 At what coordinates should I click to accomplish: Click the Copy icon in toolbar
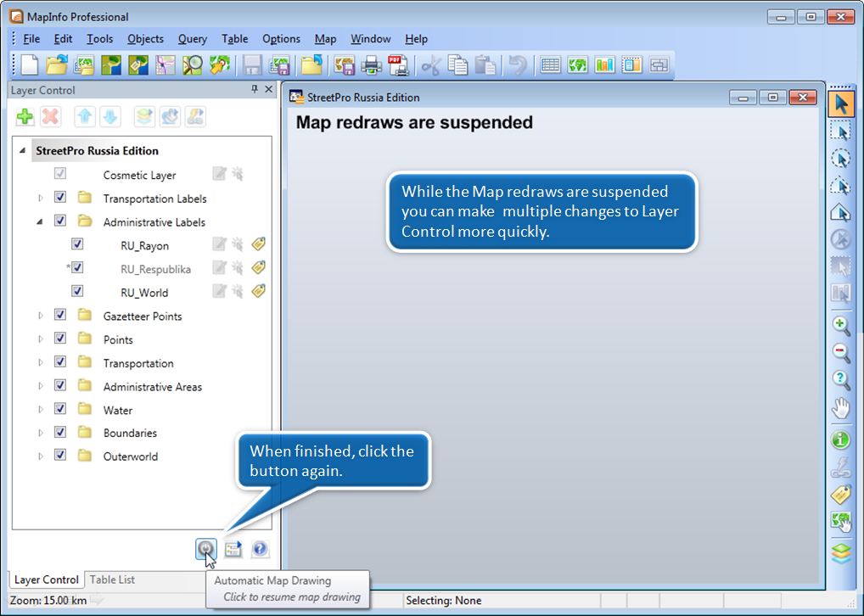(457, 65)
